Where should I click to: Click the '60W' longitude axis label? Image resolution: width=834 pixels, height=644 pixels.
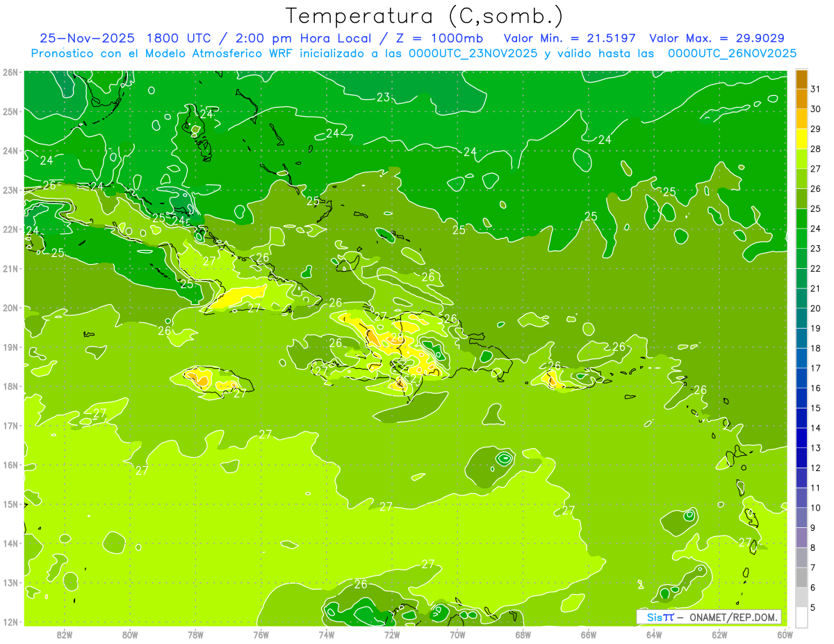click(785, 634)
